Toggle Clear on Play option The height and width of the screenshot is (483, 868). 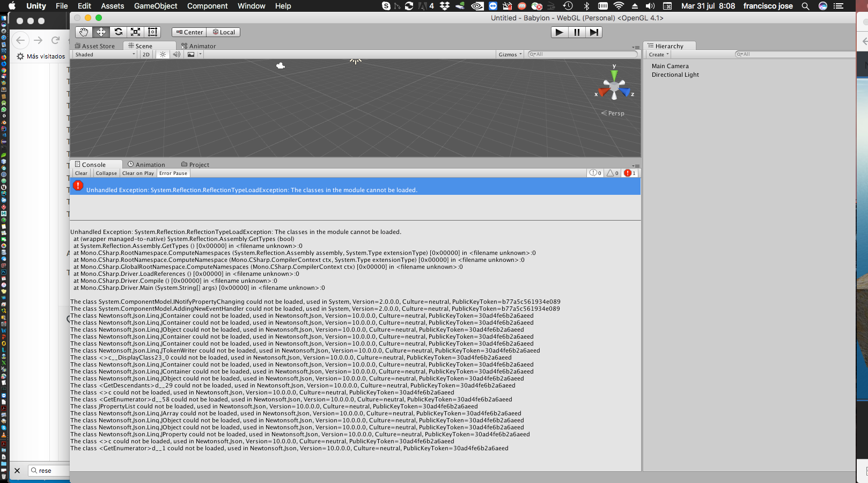[x=138, y=173]
